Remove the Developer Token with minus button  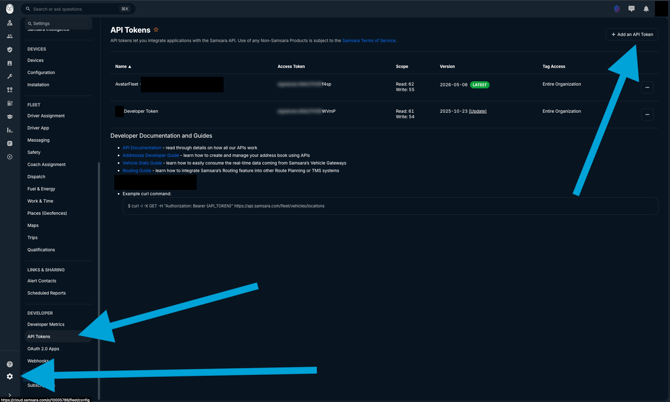[x=647, y=114]
